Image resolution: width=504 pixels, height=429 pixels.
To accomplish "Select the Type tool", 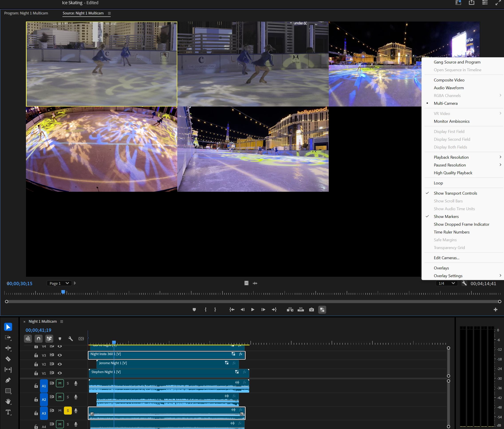I will [8, 412].
